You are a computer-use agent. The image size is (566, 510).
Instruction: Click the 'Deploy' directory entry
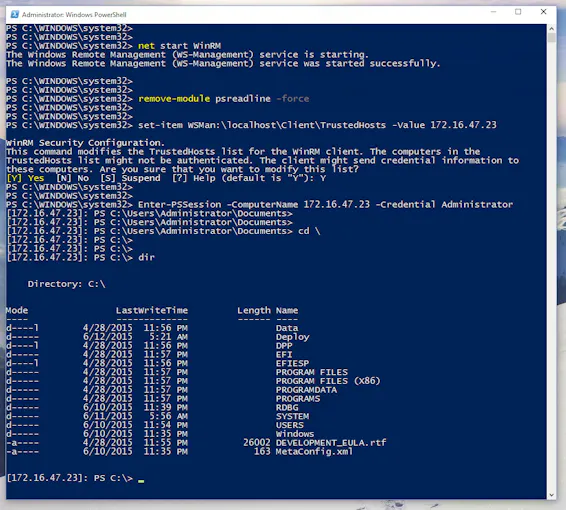(x=293, y=337)
